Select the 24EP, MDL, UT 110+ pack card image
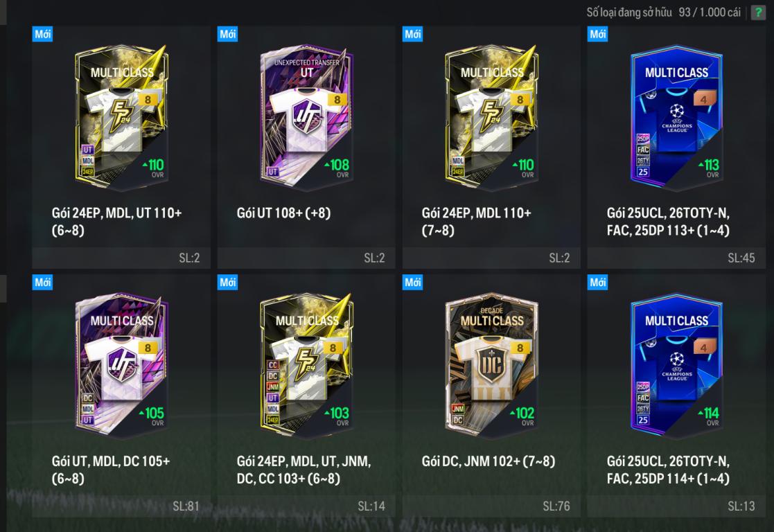This screenshot has width=774, height=532. (121, 118)
